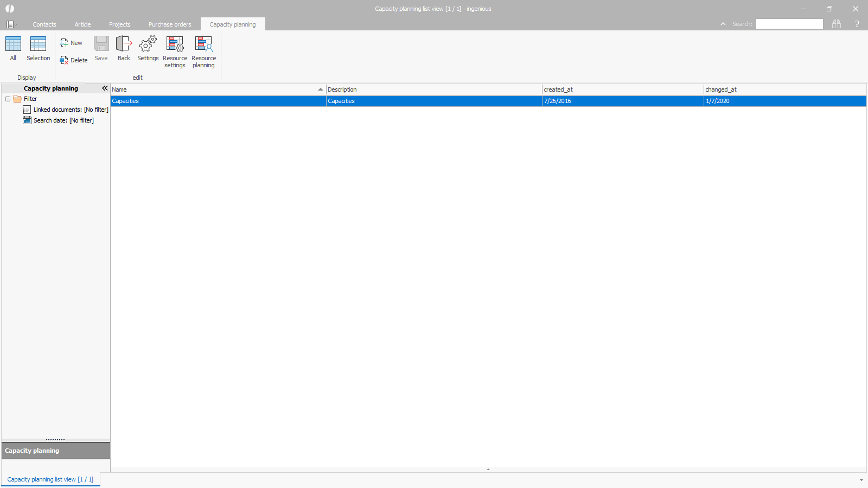Screen dimensions: 868x488
Task: Collapse the ribbon using the up chevron
Action: click(x=723, y=24)
